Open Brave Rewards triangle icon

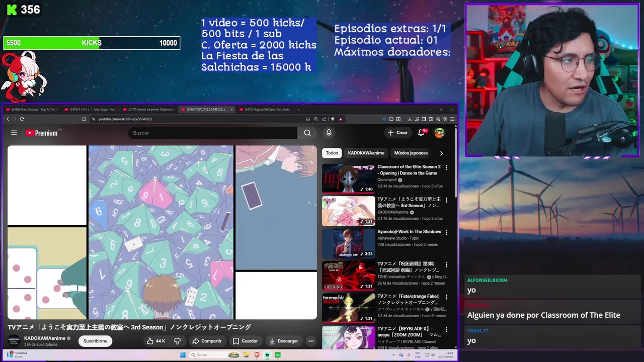pyautogui.click(x=341, y=119)
